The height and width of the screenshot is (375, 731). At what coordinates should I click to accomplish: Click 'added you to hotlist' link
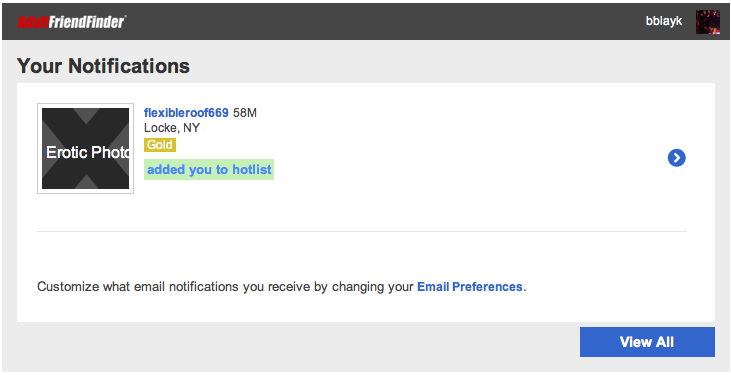(209, 169)
